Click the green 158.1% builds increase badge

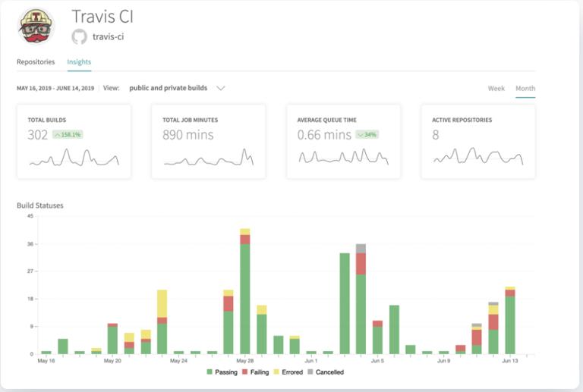[x=68, y=134]
